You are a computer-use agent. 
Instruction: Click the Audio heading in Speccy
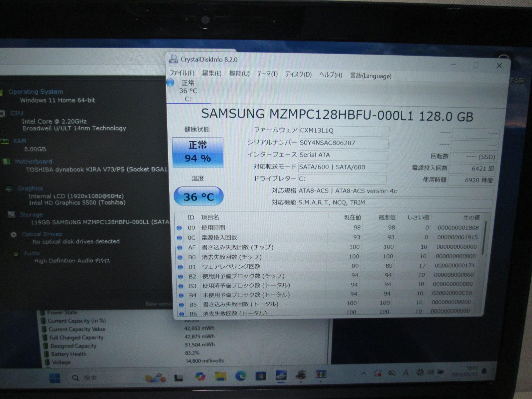point(32,253)
